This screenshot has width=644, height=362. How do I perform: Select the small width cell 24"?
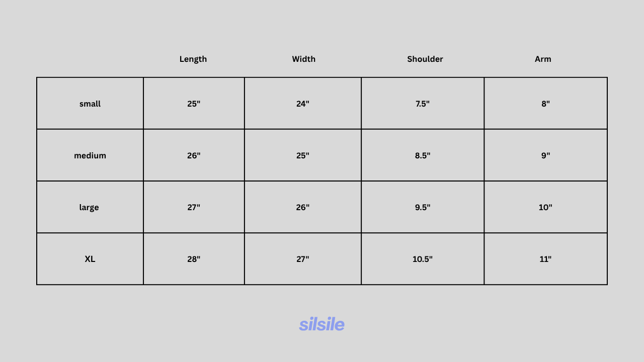tap(303, 104)
